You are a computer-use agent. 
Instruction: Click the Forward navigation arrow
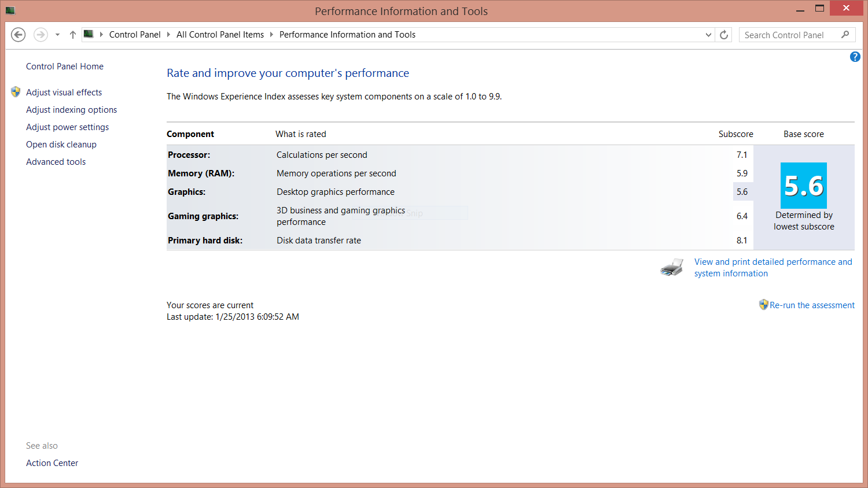coord(41,35)
